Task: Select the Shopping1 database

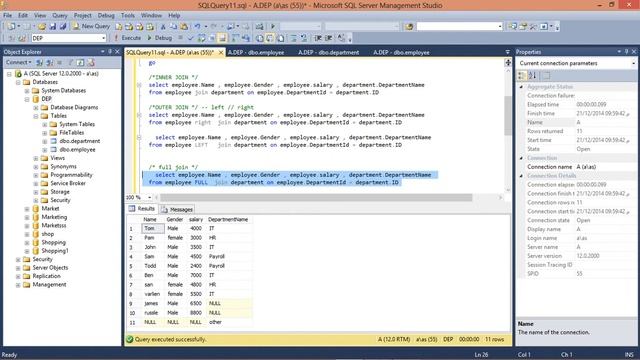Action: [x=55, y=251]
